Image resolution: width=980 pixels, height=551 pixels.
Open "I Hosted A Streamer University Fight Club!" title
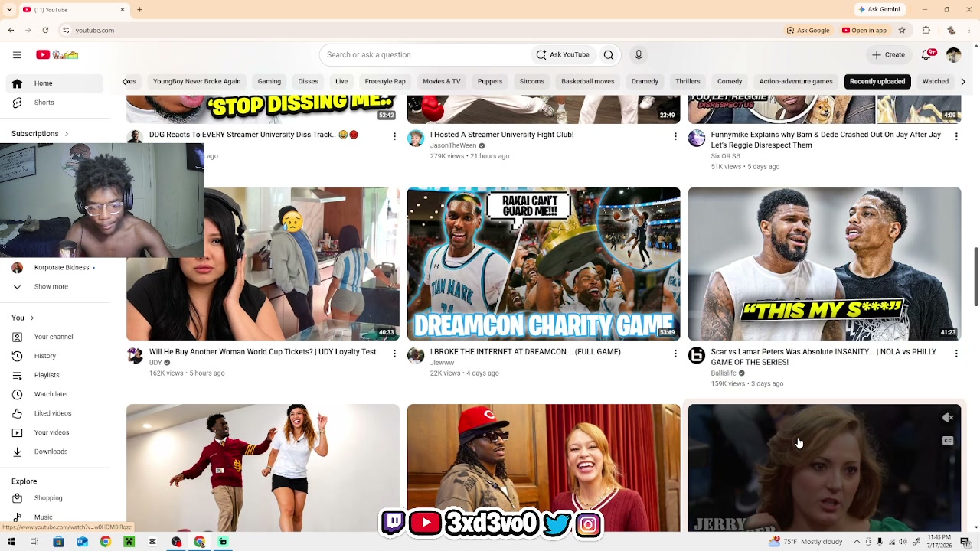tap(501, 135)
